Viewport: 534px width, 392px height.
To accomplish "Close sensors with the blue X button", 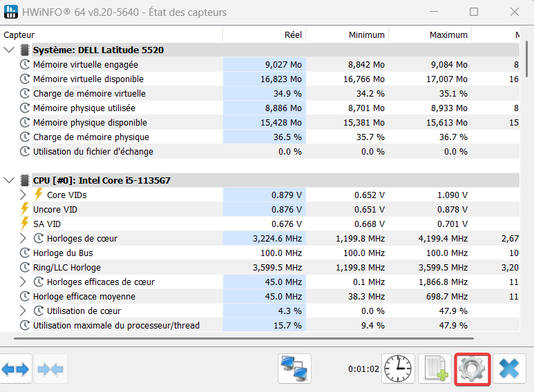I will [509, 369].
